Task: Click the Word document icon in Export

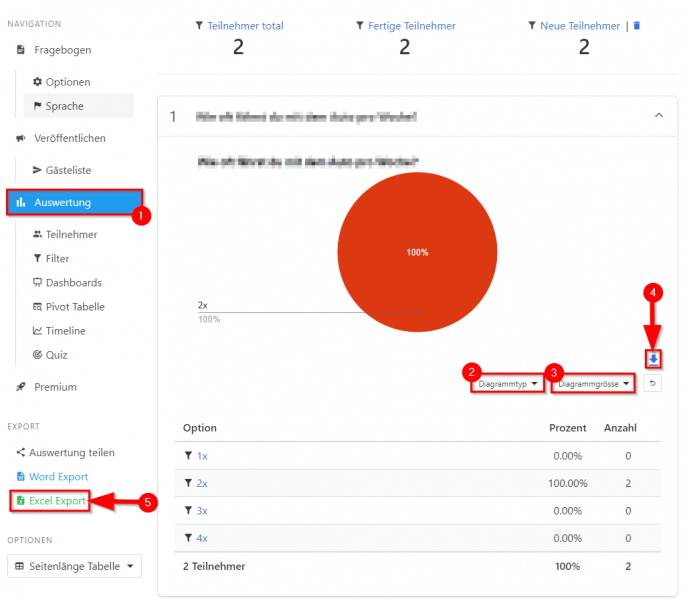Action: (x=21, y=476)
